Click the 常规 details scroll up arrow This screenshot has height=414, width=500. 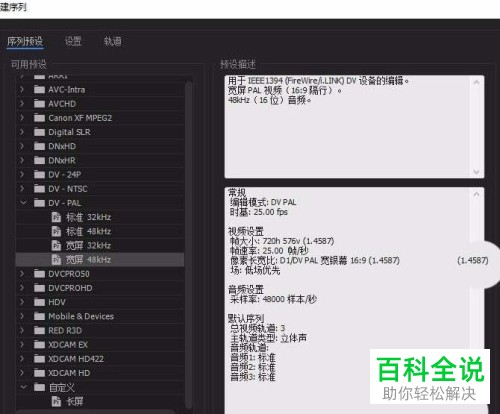(x=476, y=194)
